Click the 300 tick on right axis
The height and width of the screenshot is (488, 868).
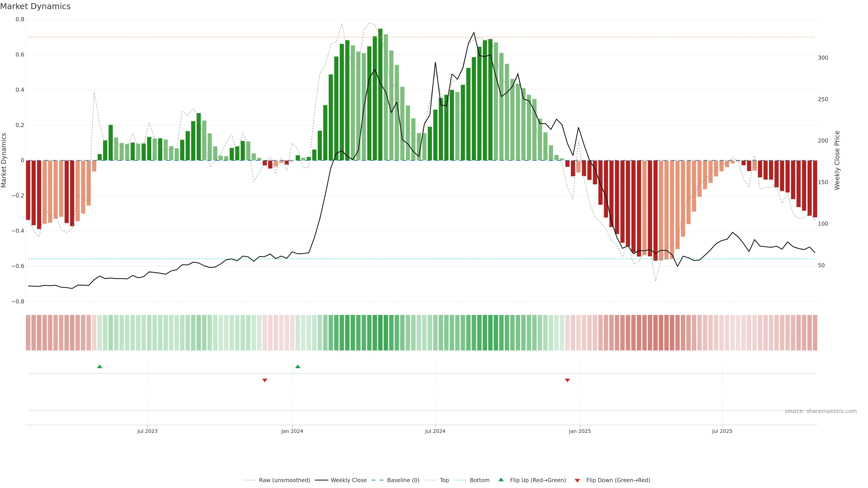tap(823, 58)
